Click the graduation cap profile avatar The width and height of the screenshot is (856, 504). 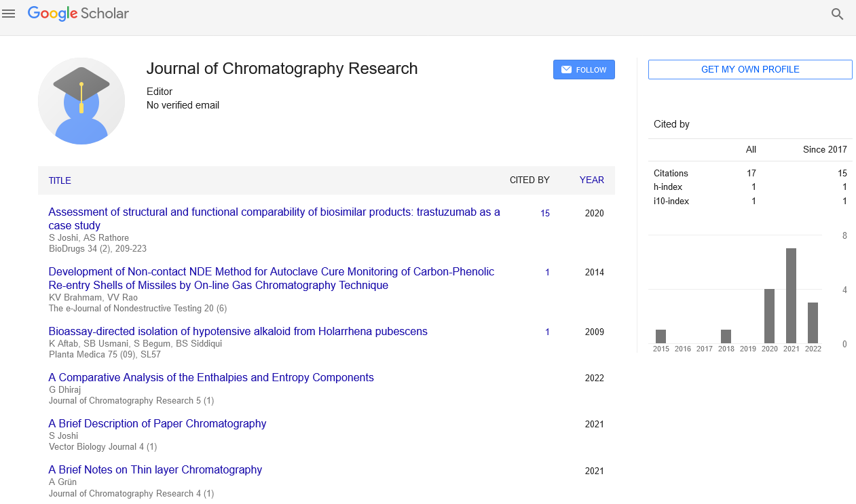pyautogui.click(x=81, y=101)
